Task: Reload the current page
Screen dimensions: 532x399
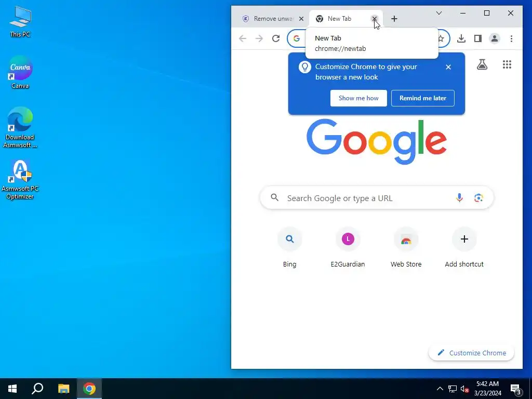Action: (x=276, y=38)
